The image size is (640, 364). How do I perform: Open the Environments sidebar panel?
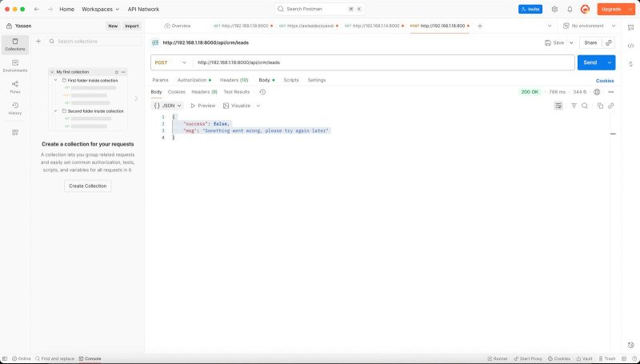(14, 65)
